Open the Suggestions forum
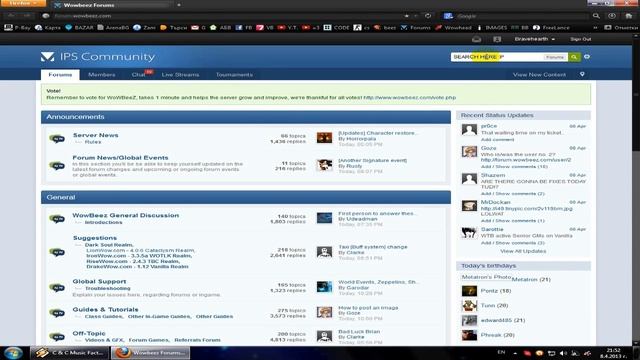This screenshot has height=360, width=640. point(95,238)
